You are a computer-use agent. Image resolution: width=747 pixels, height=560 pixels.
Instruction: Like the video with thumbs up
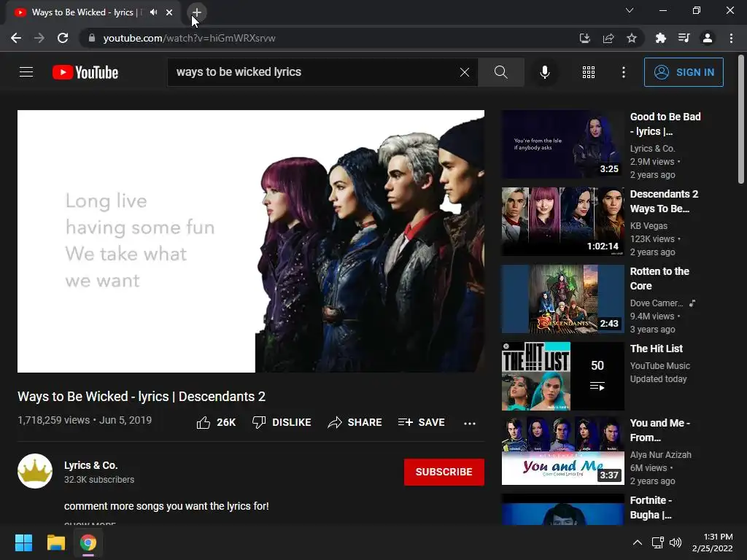[x=216, y=422]
